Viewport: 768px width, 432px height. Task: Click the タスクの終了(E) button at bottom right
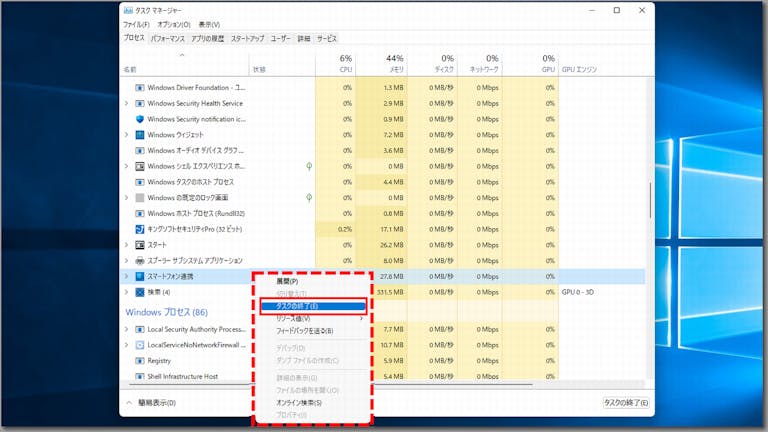(x=626, y=403)
